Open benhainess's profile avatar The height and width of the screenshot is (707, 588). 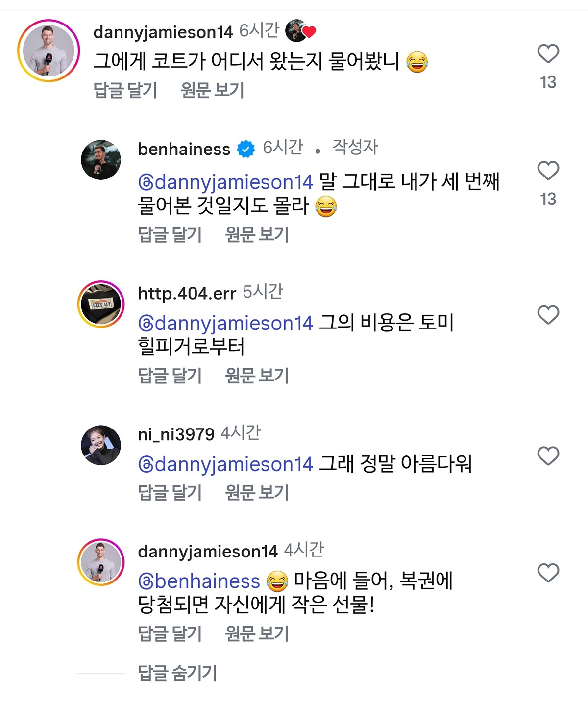coord(101,160)
